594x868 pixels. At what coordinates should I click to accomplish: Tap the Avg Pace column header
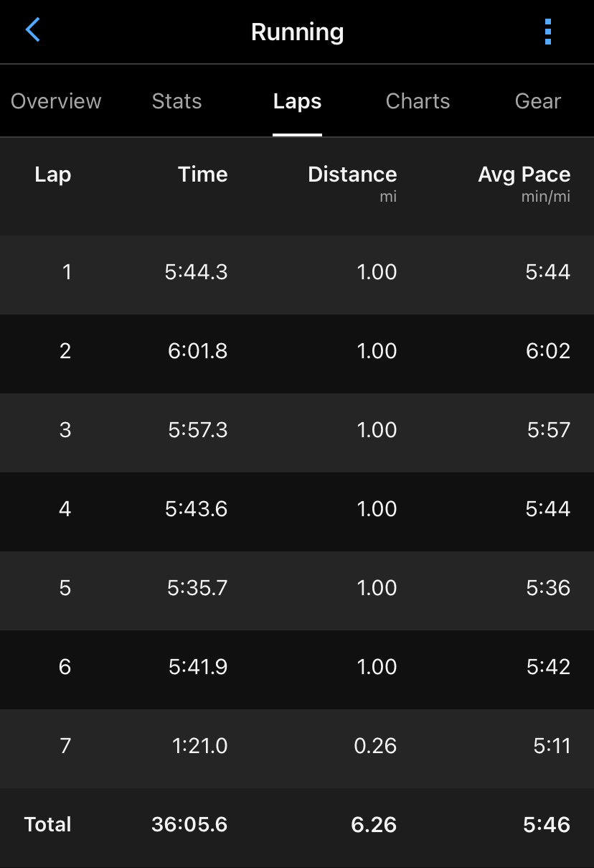pyautogui.click(x=524, y=175)
